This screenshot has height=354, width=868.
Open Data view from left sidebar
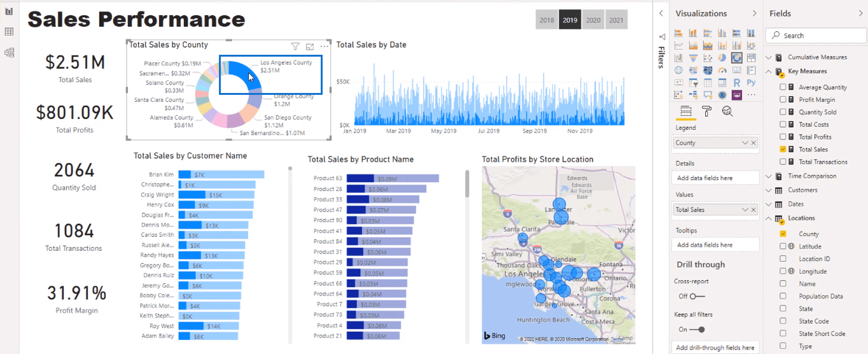point(9,32)
